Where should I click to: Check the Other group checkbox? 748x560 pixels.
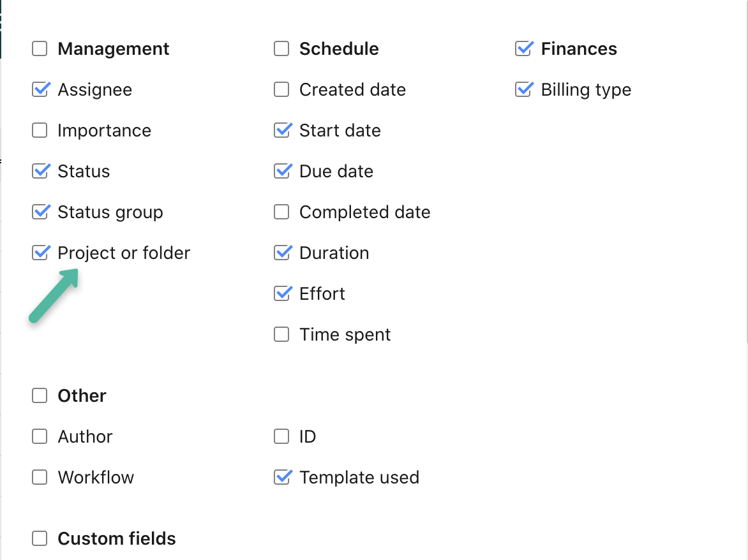click(x=40, y=396)
